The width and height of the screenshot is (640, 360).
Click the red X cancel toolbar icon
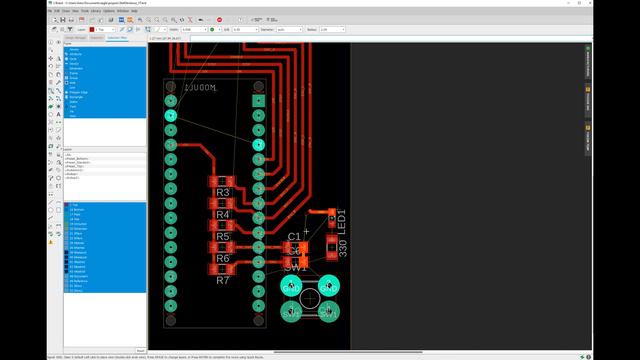point(190,20)
